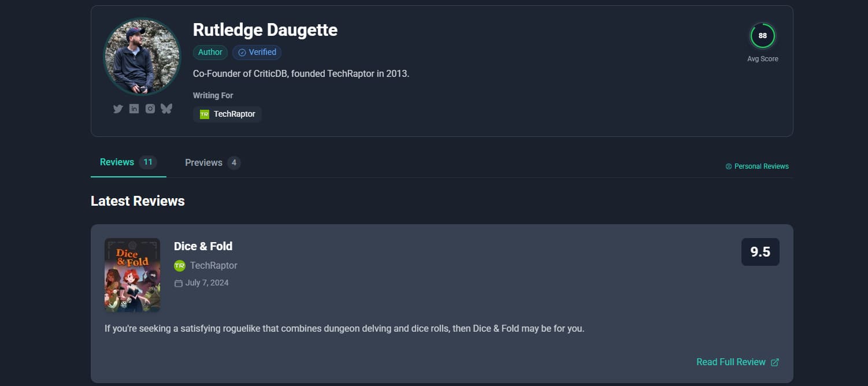Open the Instagram profile icon

click(150, 109)
